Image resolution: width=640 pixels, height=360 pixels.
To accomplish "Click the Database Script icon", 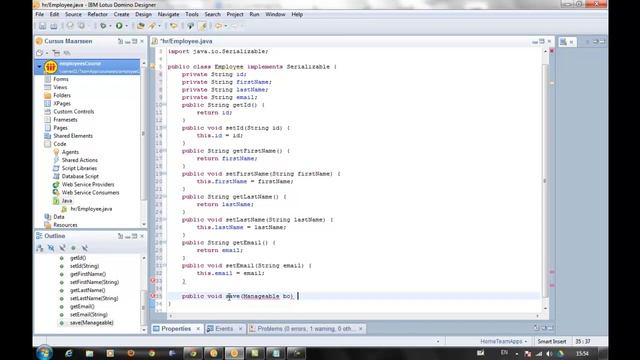I will click(x=56, y=176).
